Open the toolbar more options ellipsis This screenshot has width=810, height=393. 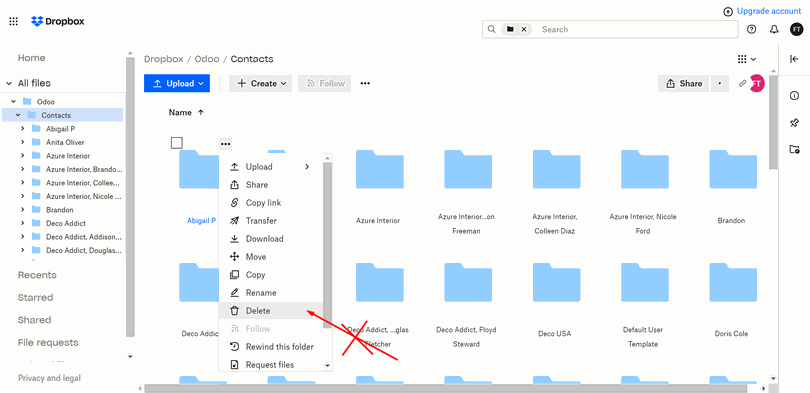coord(365,83)
